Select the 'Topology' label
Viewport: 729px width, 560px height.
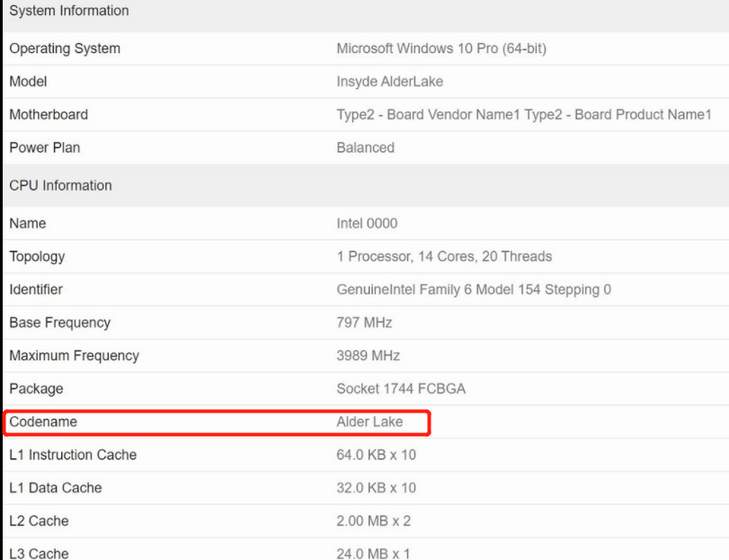(37, 256)
